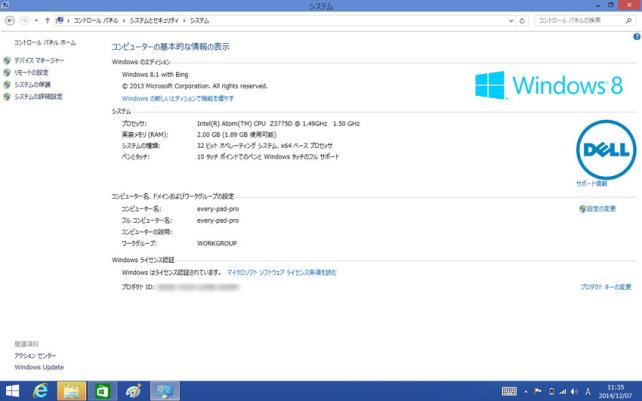Viewport: 642px width, 401px height.
Task: Open the Windows Store taskbar icon
Action: tap(102, 391)
